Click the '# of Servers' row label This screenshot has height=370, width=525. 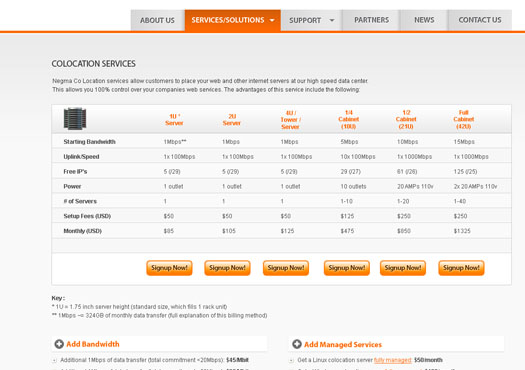[80, 201]
